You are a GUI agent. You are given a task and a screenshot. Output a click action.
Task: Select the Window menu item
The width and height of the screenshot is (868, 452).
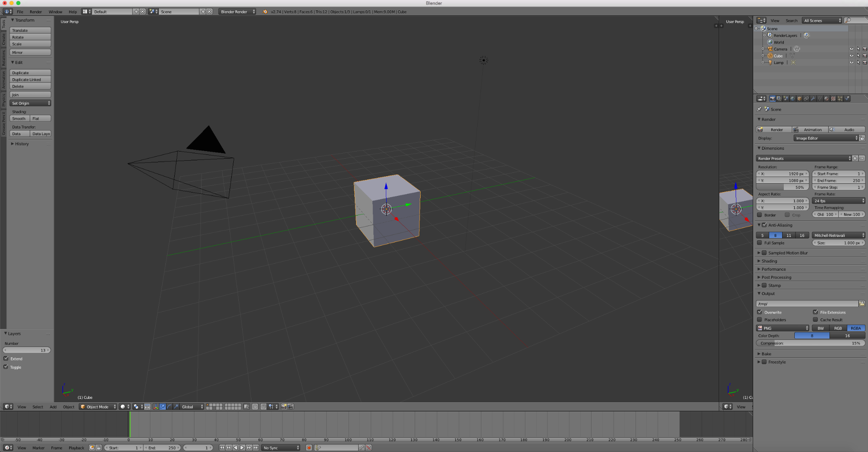(x=56, y=11)
